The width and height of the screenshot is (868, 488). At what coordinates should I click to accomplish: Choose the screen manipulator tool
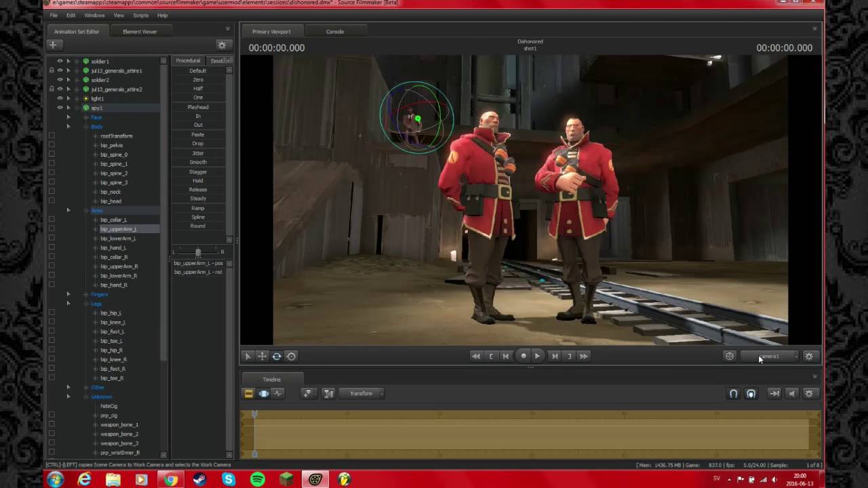coord(291,356)
